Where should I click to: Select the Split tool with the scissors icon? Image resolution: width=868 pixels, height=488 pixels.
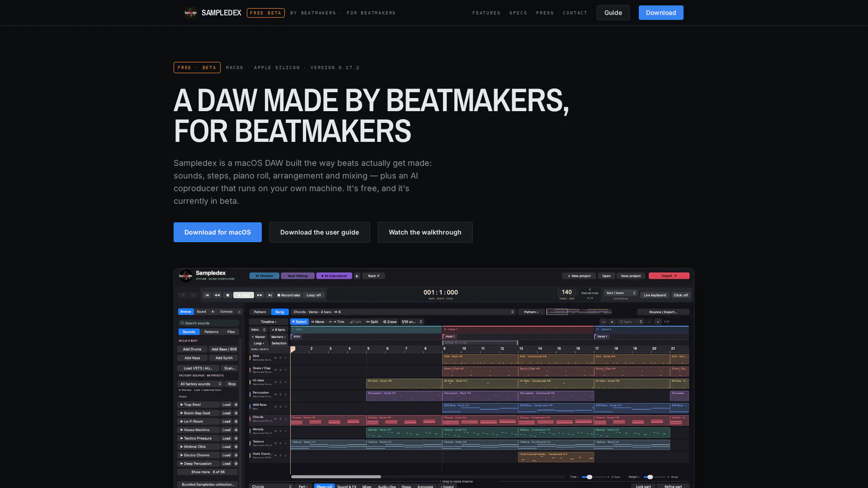[372, 322]
